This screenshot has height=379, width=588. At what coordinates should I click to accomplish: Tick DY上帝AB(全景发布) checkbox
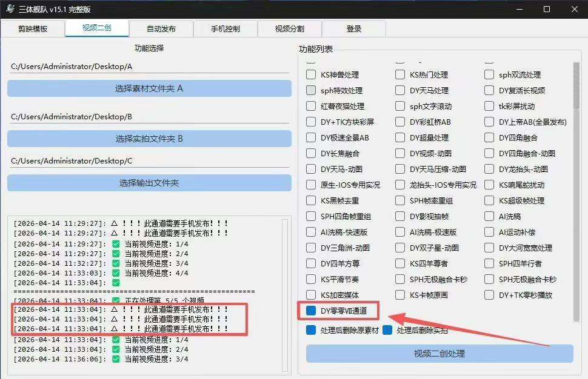(489, 122)
